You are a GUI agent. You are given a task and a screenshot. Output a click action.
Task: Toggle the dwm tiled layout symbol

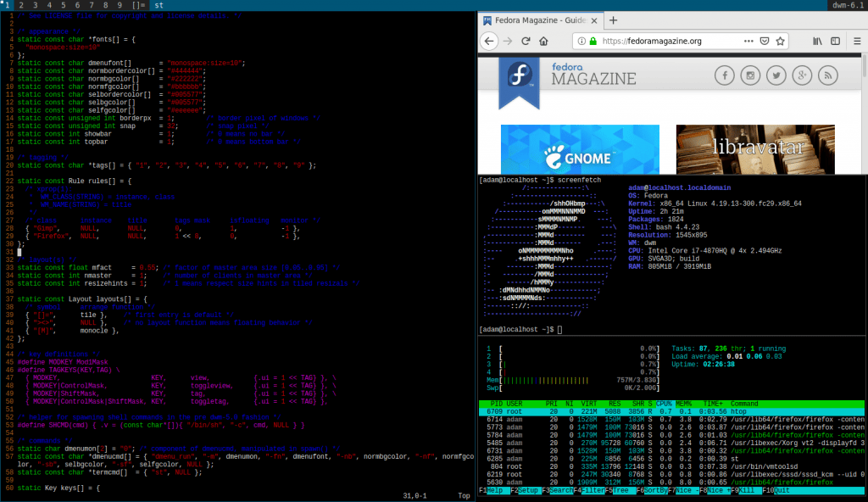click(x=141, y=5)
